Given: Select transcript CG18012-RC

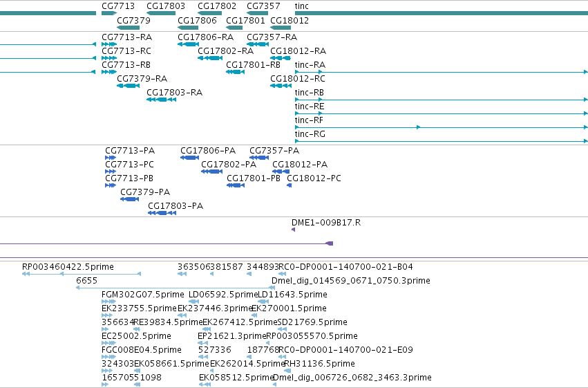Looking at the screenshot, I should tap(298, 79).
